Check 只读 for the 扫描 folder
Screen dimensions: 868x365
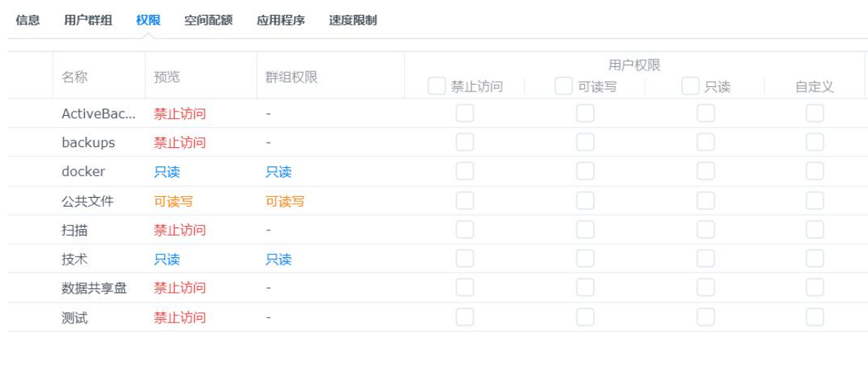(705, 230)
